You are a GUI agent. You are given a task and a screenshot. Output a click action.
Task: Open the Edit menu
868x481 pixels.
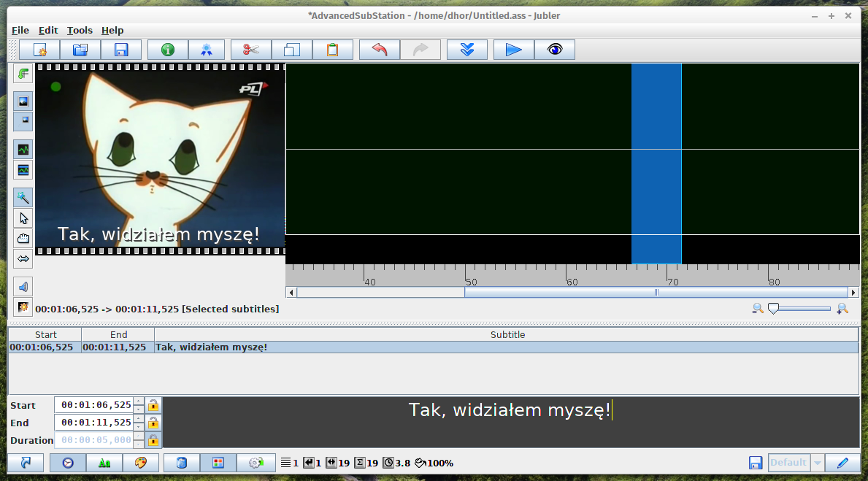coord(48,31)
